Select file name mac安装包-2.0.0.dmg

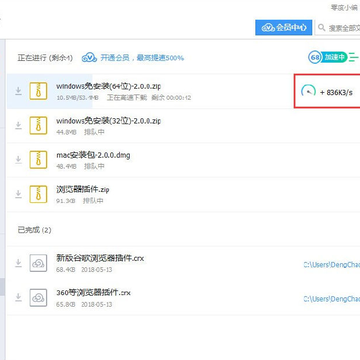[93, 155]
